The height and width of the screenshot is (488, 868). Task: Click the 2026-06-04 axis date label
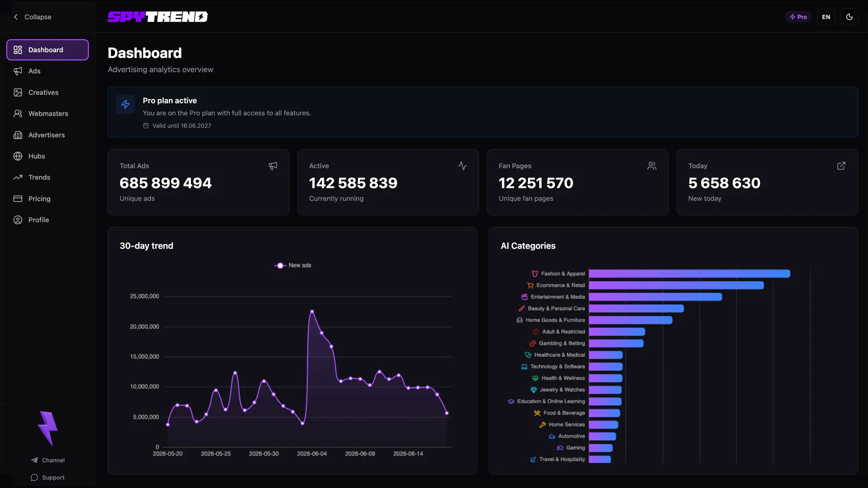tap(312, 454)
